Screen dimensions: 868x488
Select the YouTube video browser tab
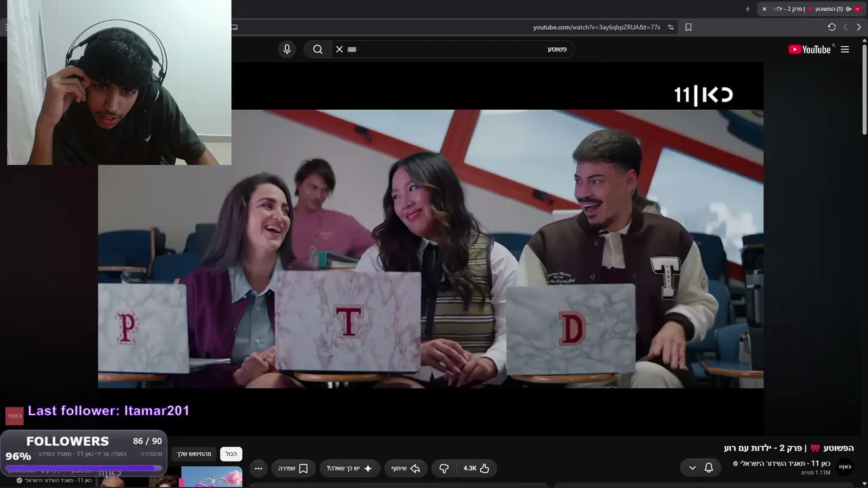tap(812, 9)
